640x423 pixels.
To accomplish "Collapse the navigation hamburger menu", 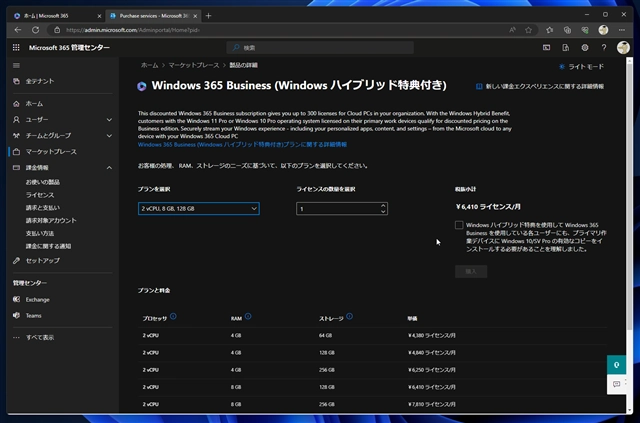I will tap(16, 65).
